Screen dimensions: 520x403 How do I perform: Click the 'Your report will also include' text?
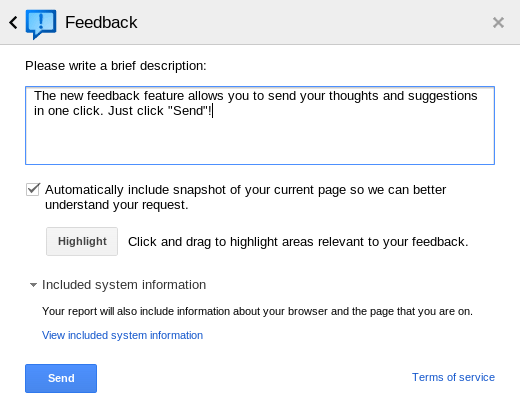(257, 311)
